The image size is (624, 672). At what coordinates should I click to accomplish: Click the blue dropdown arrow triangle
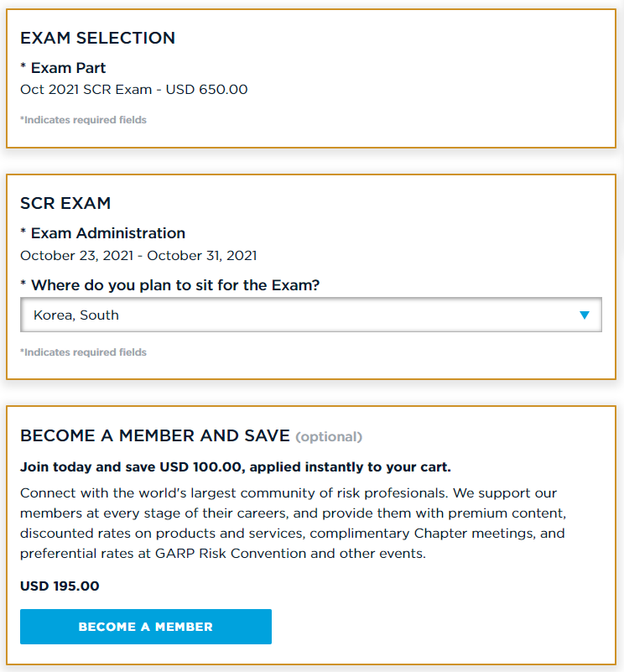point(584,315)
